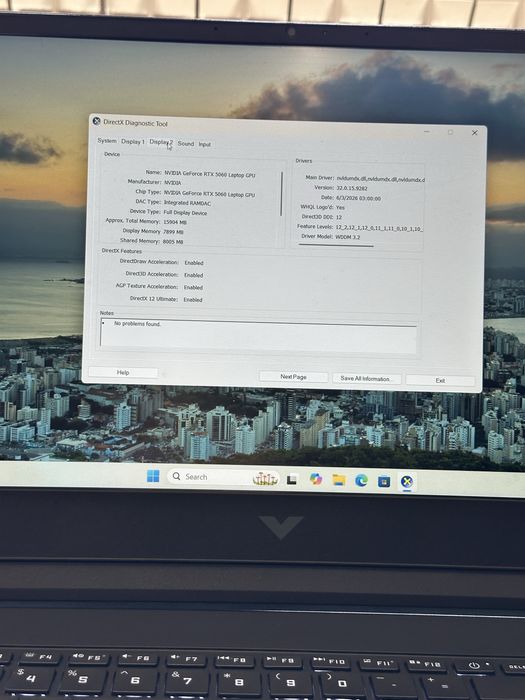Viewport: 525px width, 700px height.
Task: Open the Windows Start menu
Action: pos(153,476)
